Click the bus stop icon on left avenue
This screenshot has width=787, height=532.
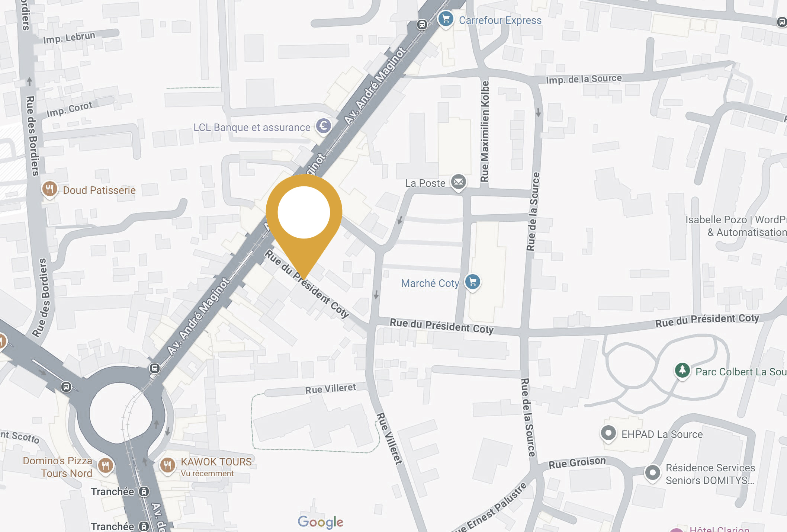click(x=66, y=387)
